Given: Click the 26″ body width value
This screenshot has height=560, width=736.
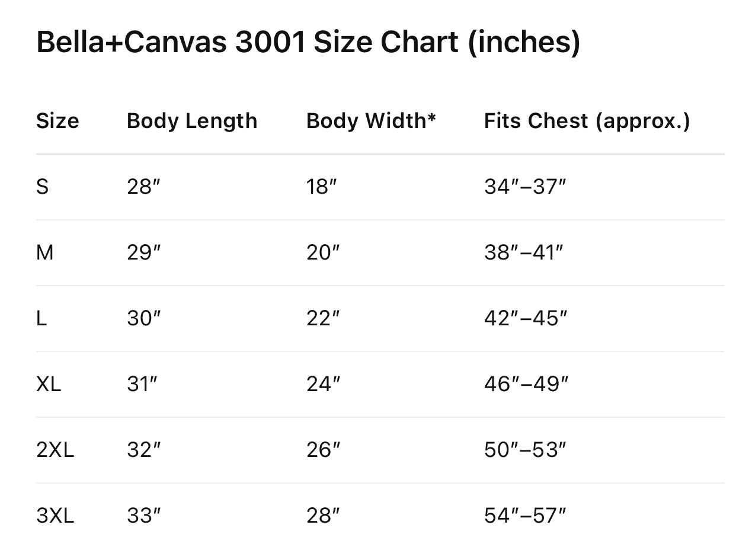Looking at the screenshot, I should click(324, 450).
